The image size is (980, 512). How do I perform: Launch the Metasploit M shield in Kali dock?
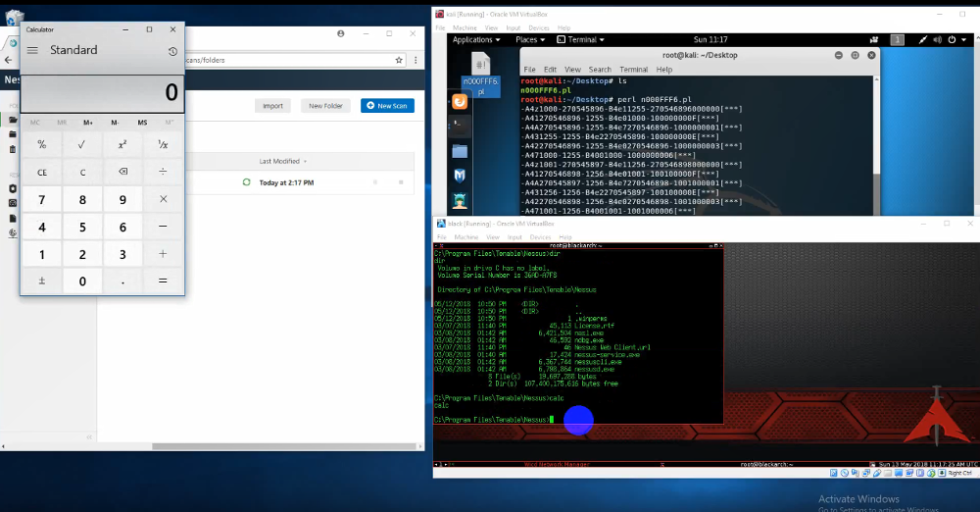pos(460,176)
